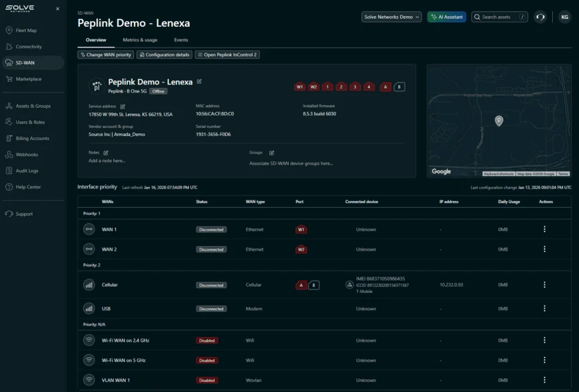
Task: Click the Search assets input field
Action: [499, 17]
